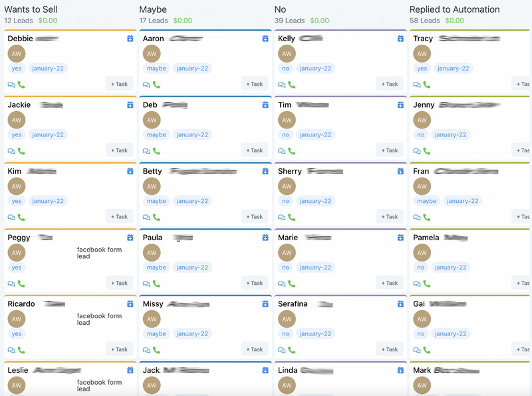Click the calendar icon on Peggy's card
Viewport: 532px width, 396px height.
pyautogui.click(x=130, y=238)
